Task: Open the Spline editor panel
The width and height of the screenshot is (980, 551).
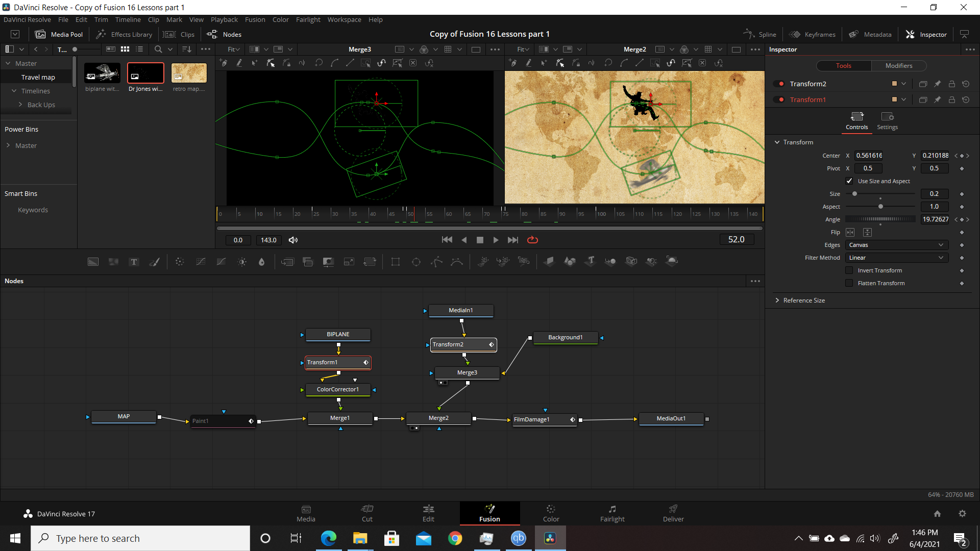Action: tap(759, 34)
